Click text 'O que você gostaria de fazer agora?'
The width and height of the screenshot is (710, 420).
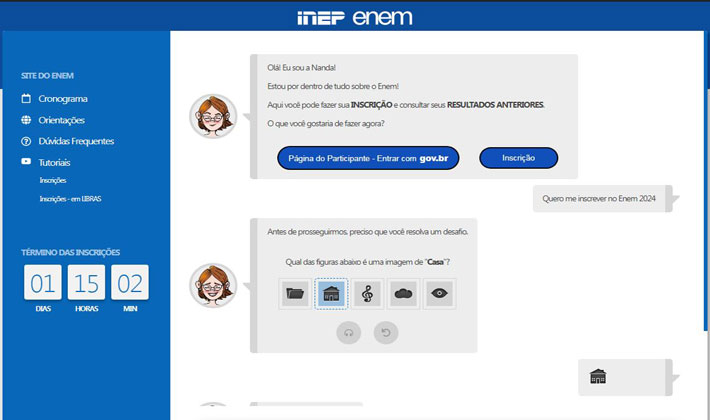[326, 123]
